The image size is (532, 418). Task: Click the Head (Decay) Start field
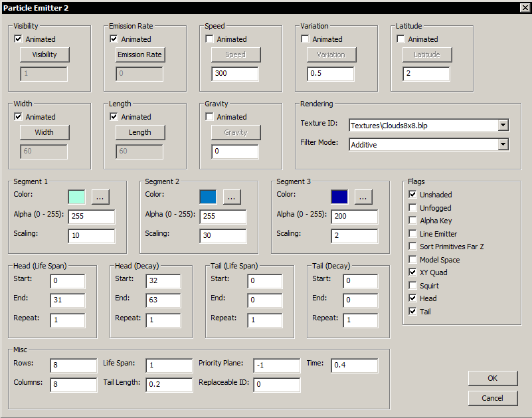coord(163,281)
